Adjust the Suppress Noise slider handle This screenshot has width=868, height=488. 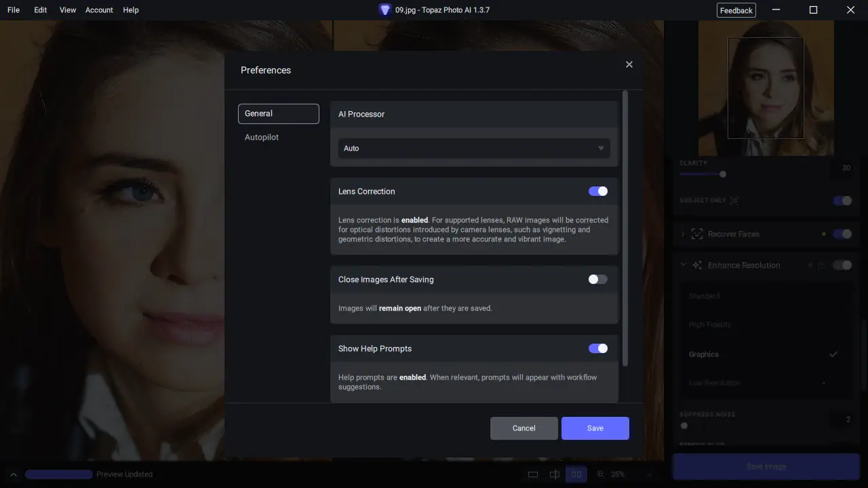684,426
